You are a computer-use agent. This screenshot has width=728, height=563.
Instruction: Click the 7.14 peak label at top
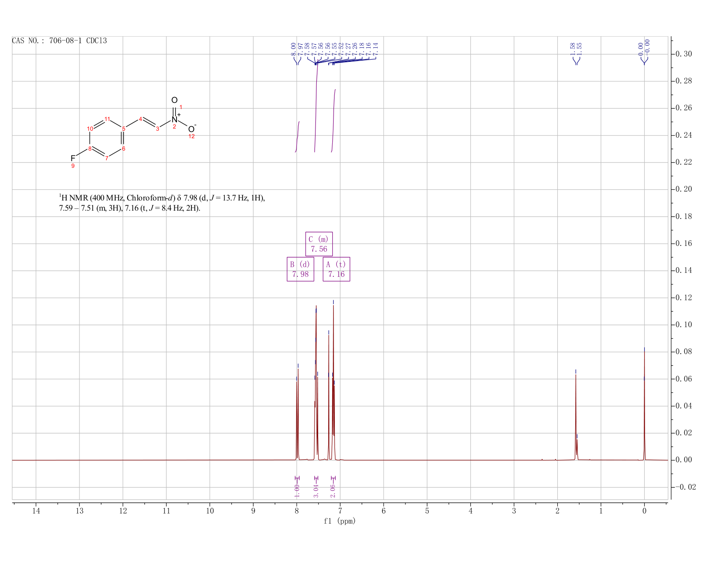coord(375,49)
